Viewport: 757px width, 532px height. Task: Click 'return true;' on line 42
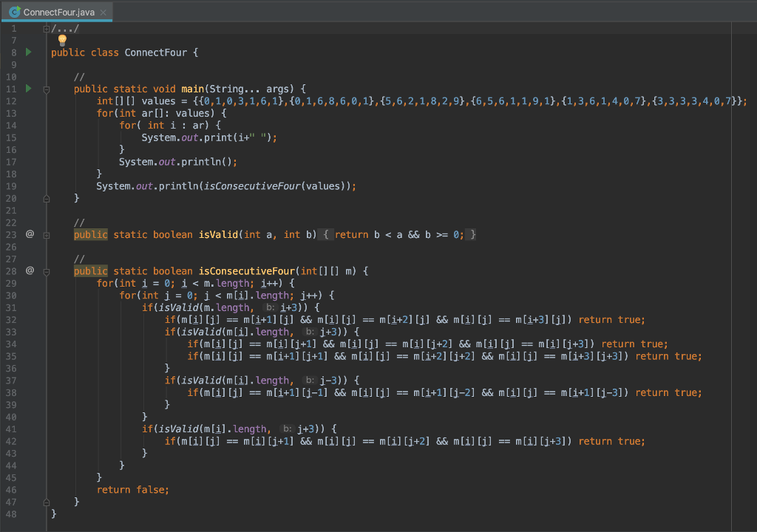[611, 441]
